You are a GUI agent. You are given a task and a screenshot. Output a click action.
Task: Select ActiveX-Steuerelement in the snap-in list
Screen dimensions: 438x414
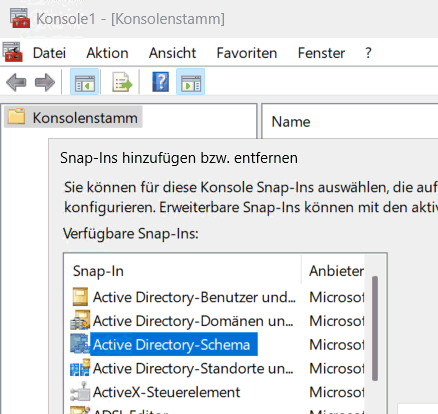(166, 392)
